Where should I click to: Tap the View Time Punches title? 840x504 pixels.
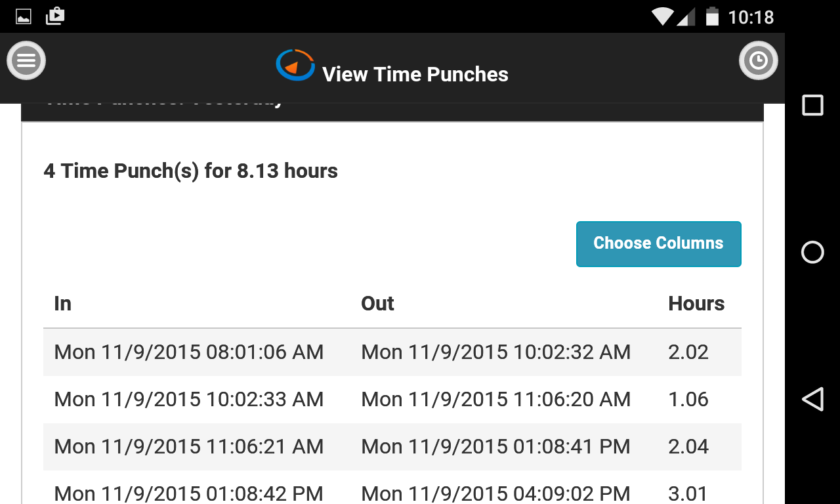pyautogui.click(x=415, y=75)
